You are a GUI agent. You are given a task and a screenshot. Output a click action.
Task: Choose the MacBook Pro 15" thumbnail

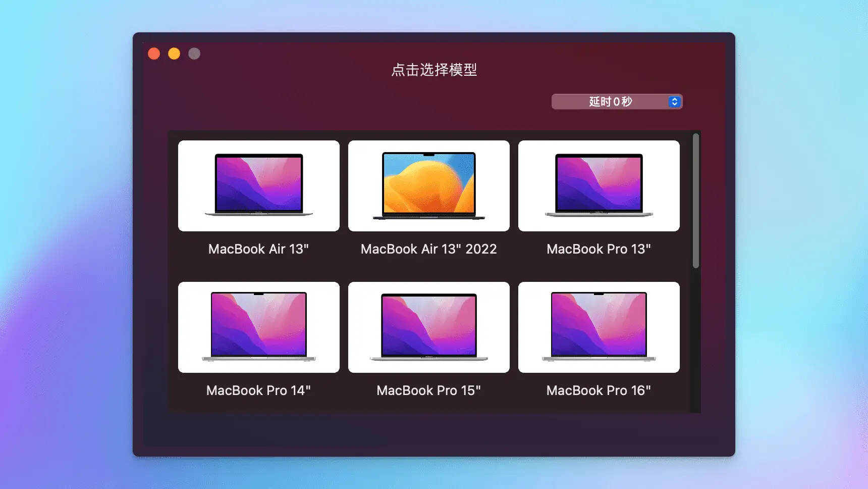click(x=429, y=327)
